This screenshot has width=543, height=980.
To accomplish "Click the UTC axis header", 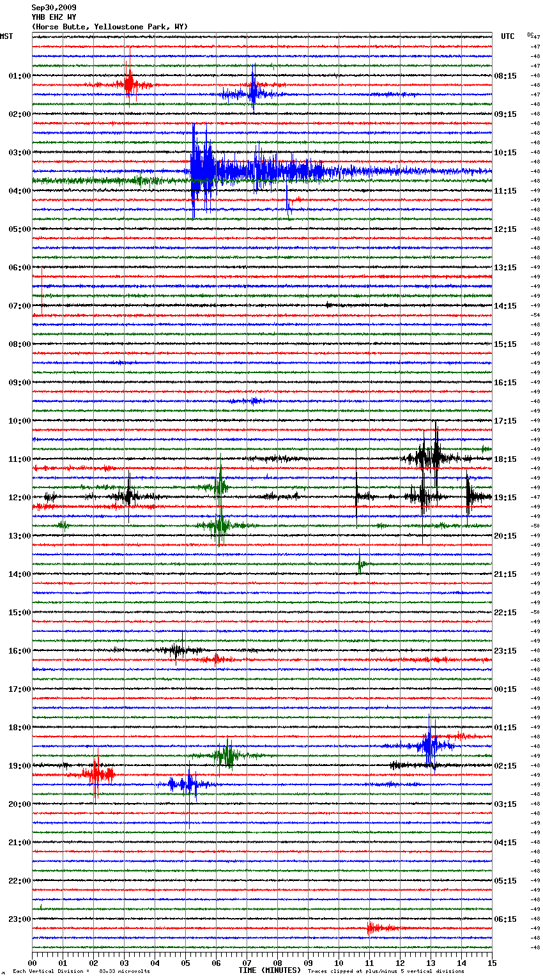I will click(508, 36).
